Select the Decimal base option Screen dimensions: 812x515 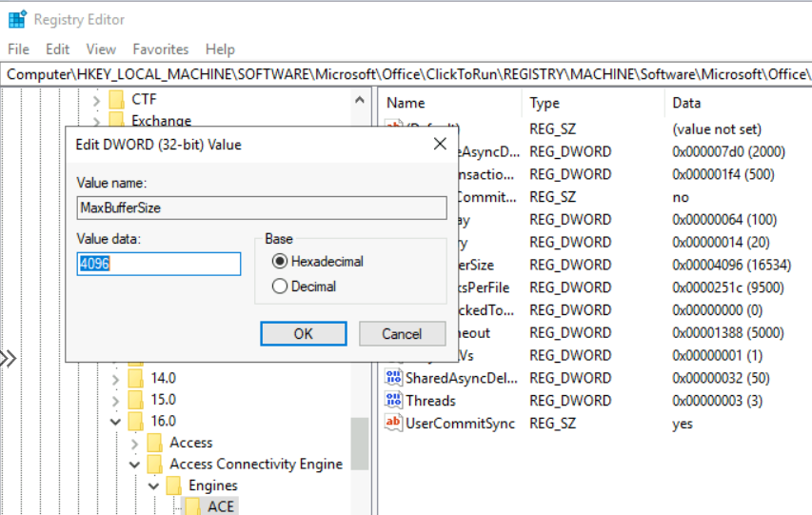pos(304,286)
